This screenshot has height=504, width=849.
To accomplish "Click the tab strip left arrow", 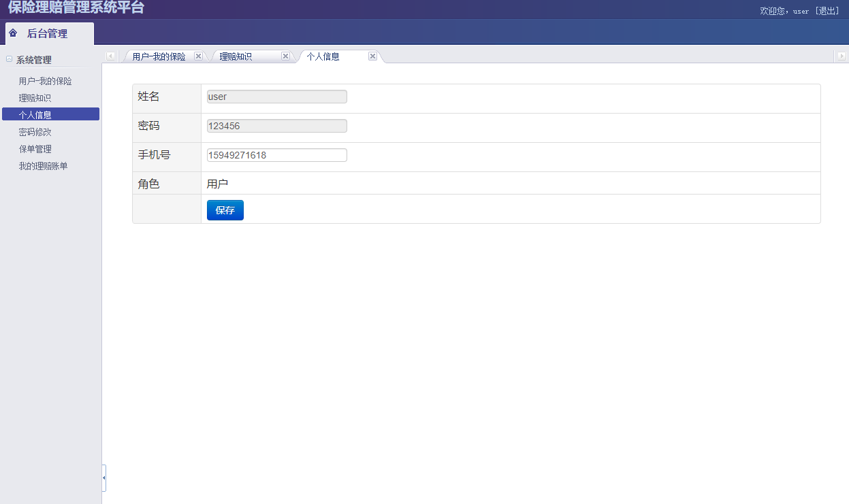I will (110, 56).
